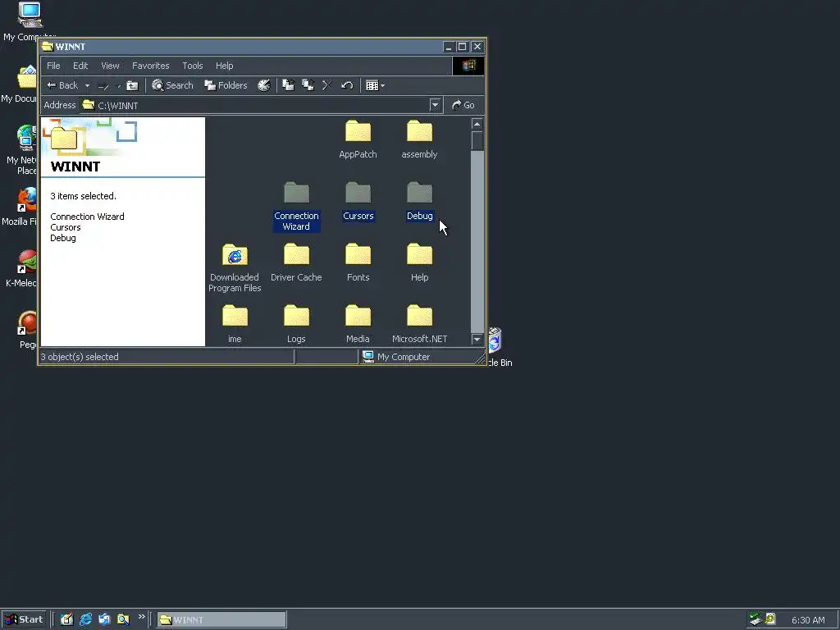Select the Downloaded Program Files folder
840x630 pixels.
(x=235, y=268)
